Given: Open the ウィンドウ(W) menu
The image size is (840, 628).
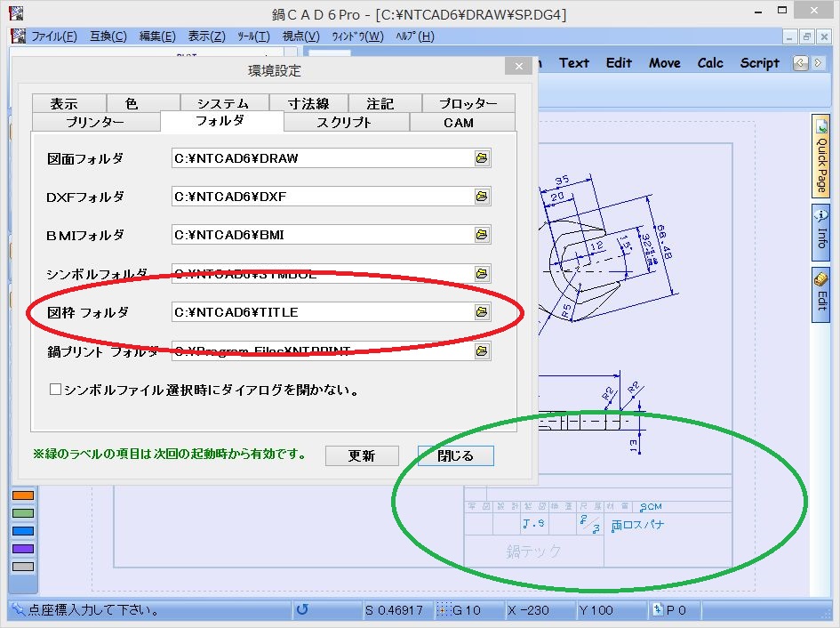Looking at the screenshot, I should [357, 36].
